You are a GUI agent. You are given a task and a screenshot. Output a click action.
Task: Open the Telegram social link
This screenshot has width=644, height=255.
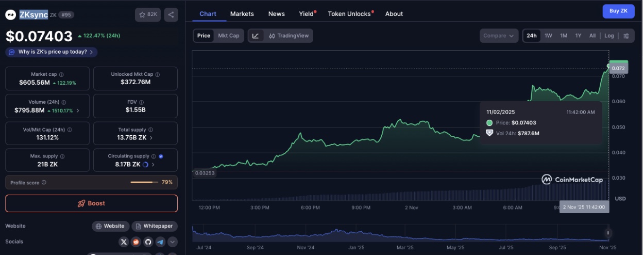[x=160, y=242]
